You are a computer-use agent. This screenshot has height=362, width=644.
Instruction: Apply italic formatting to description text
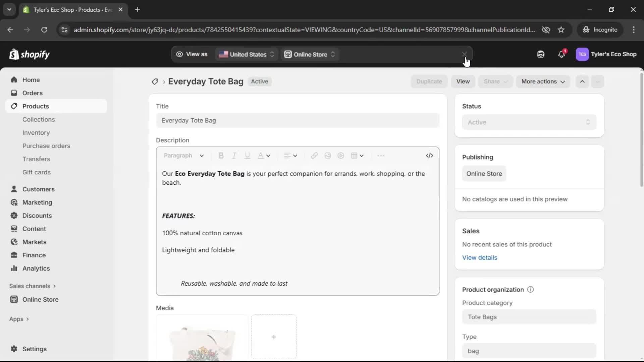[234, 156]
